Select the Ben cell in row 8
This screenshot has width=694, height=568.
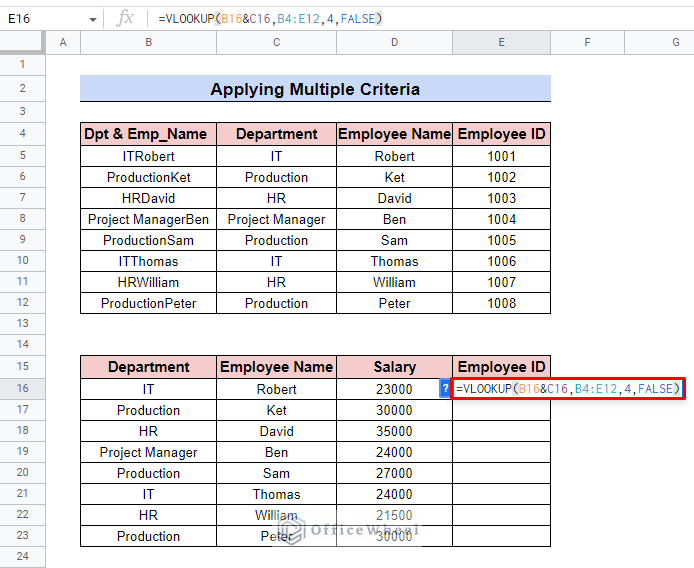tap(394, 219)
